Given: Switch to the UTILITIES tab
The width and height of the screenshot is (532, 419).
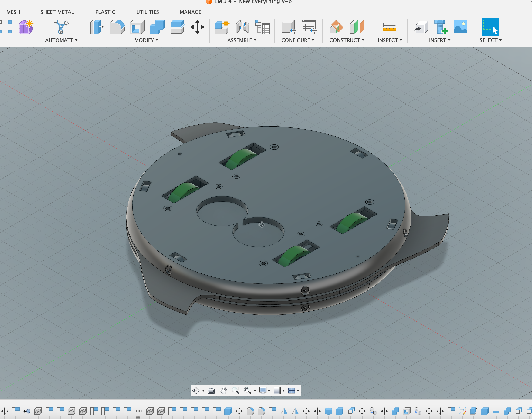Looking at the screenshot, I should (x=148, y=12).
